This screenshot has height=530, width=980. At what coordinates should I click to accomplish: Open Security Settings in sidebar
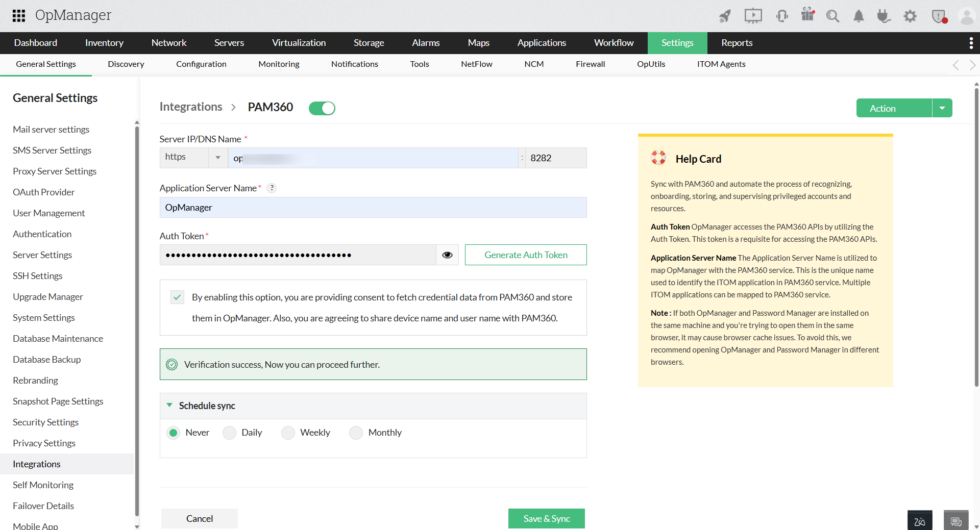coord(45,422)
